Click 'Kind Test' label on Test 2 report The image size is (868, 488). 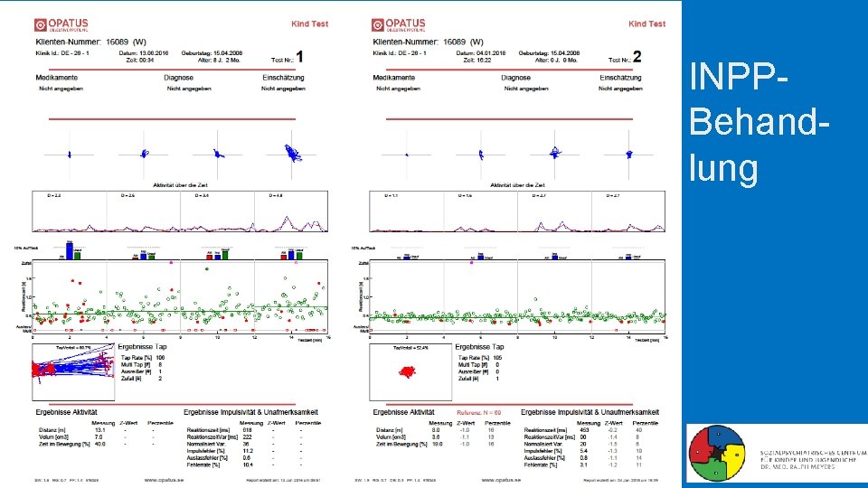coord(647,23)
